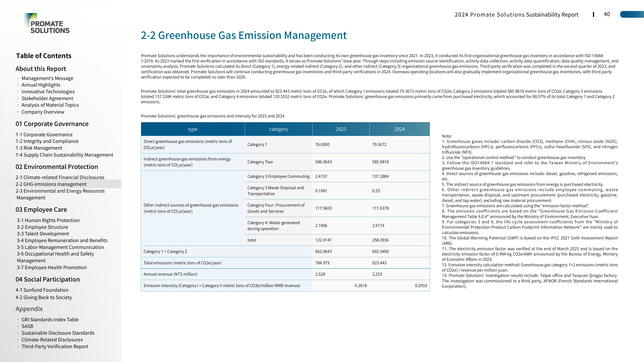
Task: Click page number 40
Action: (x=607, y=14)
